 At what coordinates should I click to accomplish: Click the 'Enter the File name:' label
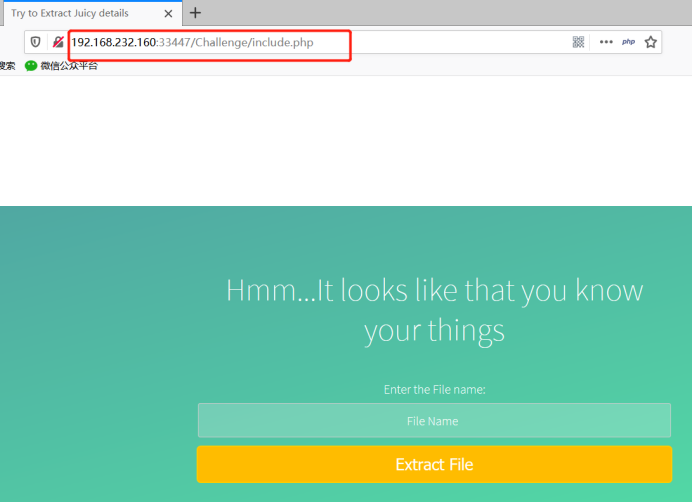434,390
